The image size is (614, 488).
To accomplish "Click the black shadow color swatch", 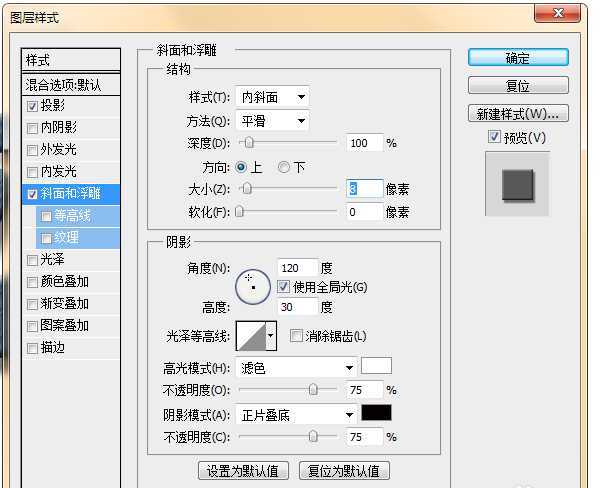I will 376,413.
